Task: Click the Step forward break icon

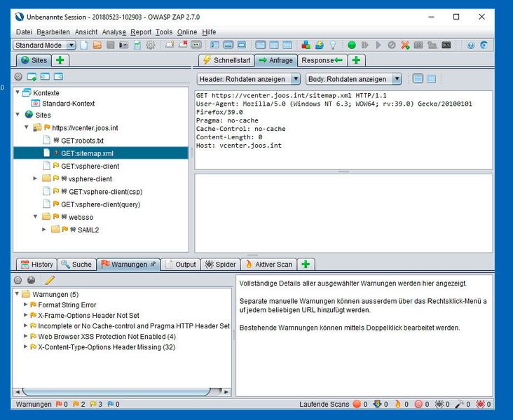Action: (365, 45)
